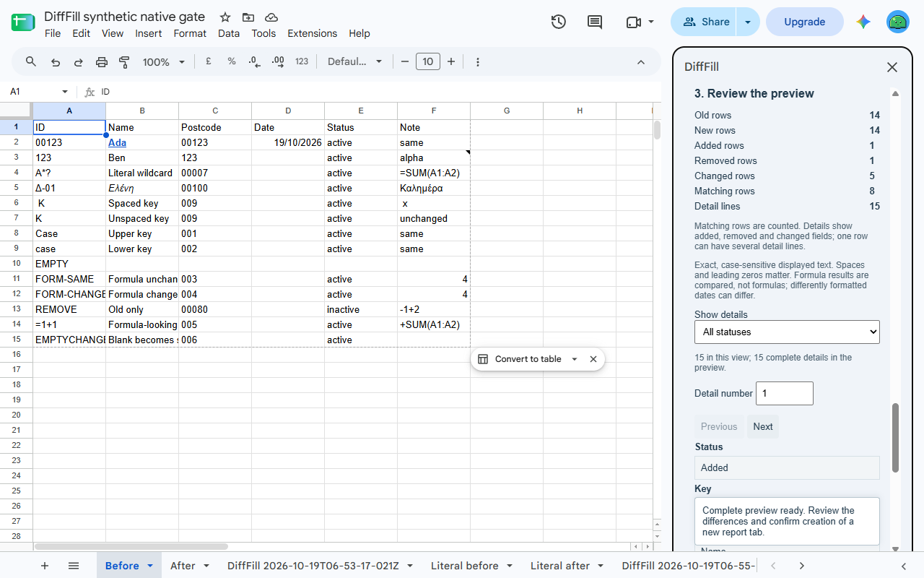Open Convert to table options arrow
The width and height of the screenshot is (924, 578).
tap(575, 359)
